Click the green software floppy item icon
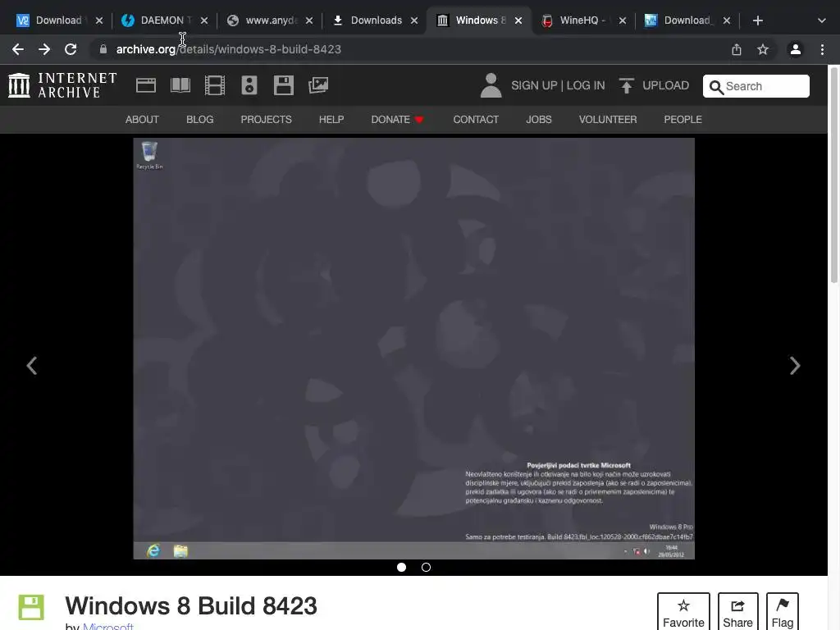The width and height of the screenshot is (840, 630). [31, 607]
